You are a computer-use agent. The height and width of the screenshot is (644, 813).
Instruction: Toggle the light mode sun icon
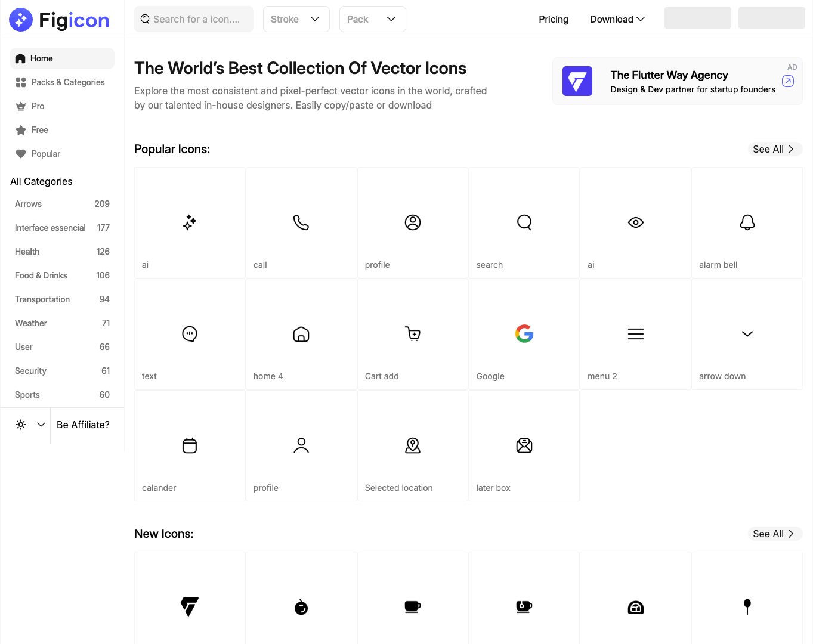pos(20,425)
